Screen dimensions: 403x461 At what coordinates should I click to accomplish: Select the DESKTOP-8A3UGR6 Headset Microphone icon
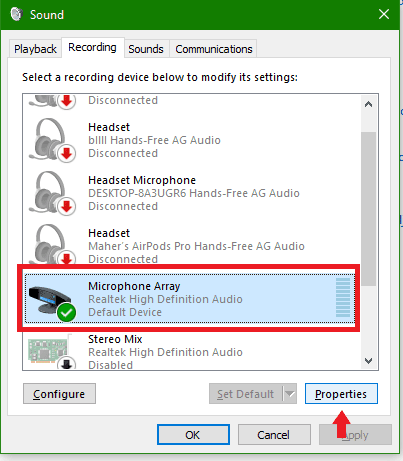(x=52, y=193)
